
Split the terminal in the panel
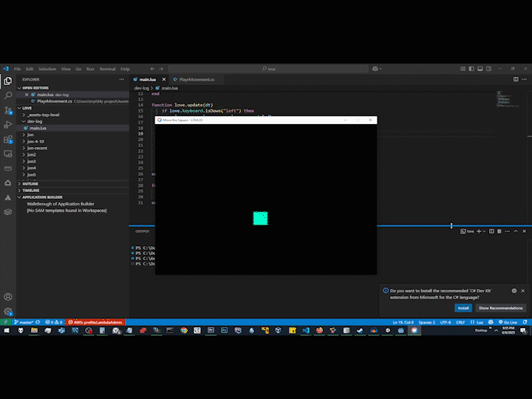[491, 231]
